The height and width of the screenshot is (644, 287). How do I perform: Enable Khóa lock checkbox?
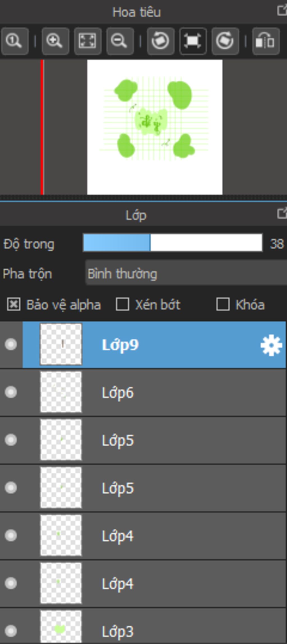click(x=223, y=304)
